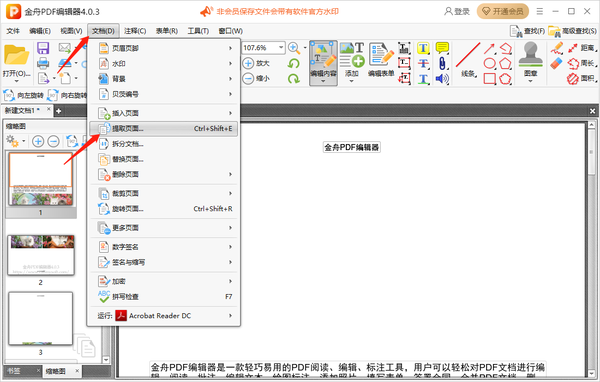Click the green undo arrow icon
This screenshot has height=382, width=600.
[x=293, y=63]
